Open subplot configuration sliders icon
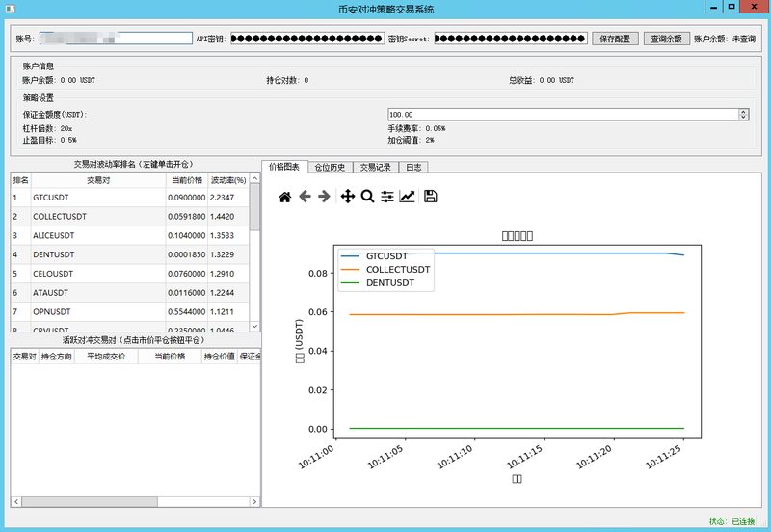This screenshot has width=771, height=532. [x=387, y=197]
